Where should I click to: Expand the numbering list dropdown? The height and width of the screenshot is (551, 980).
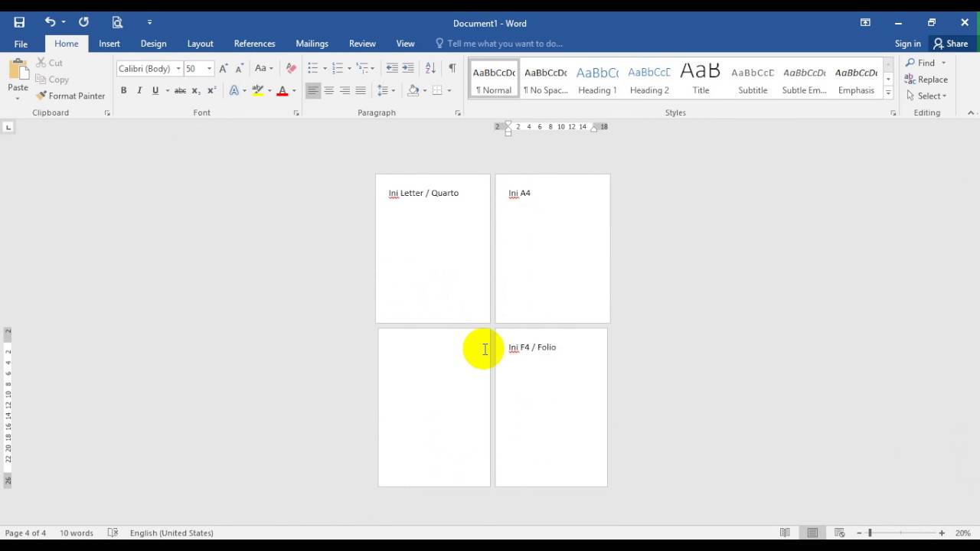coord(350,68)
